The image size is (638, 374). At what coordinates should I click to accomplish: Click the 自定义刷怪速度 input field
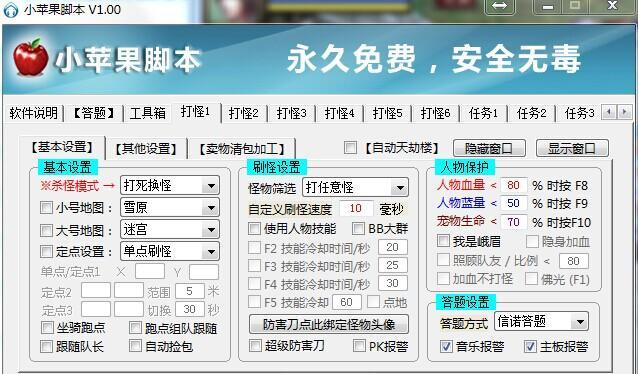tap(356, 208)
